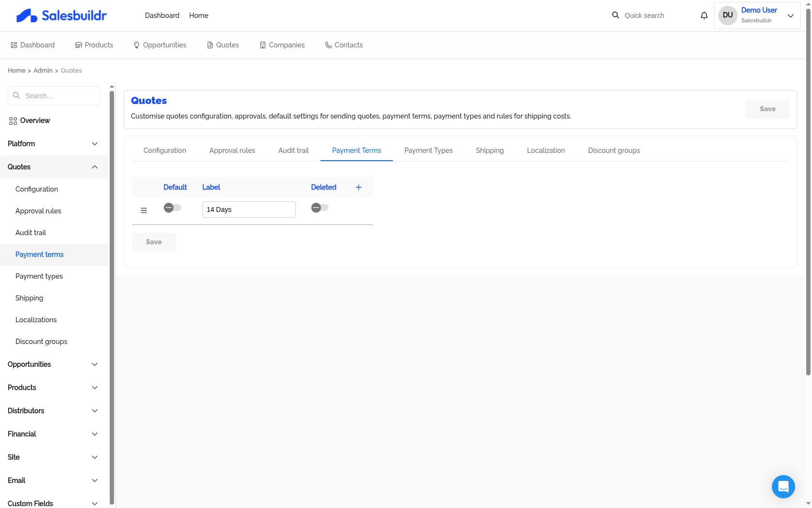This screenshot has height=508, width=812.
Task: Click the Salesbuildr logo
Action: click(x=61, y=15)
